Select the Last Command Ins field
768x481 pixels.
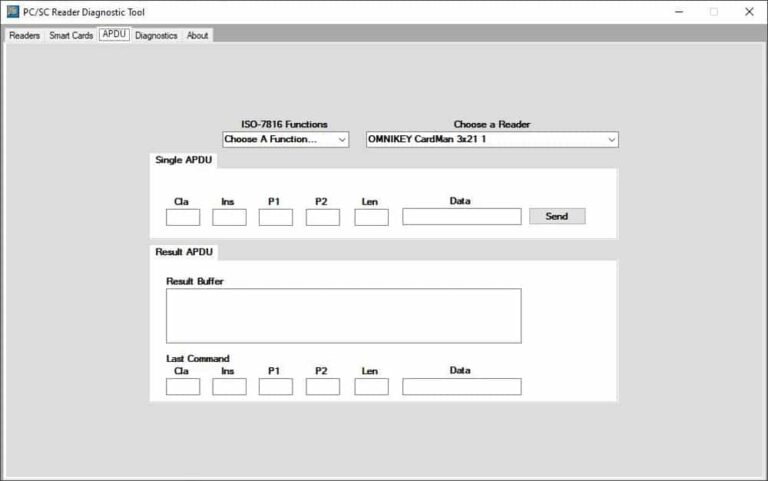point(229,386)
